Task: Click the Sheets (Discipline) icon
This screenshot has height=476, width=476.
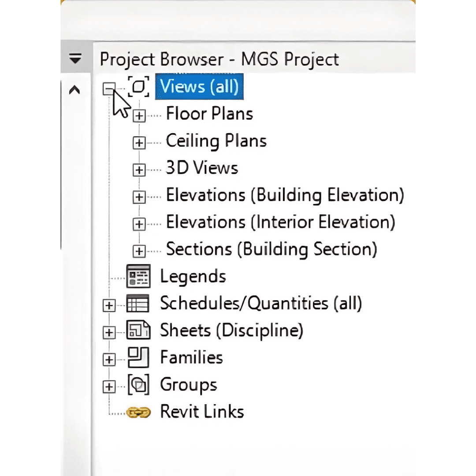Action: [x=138, y=331]
